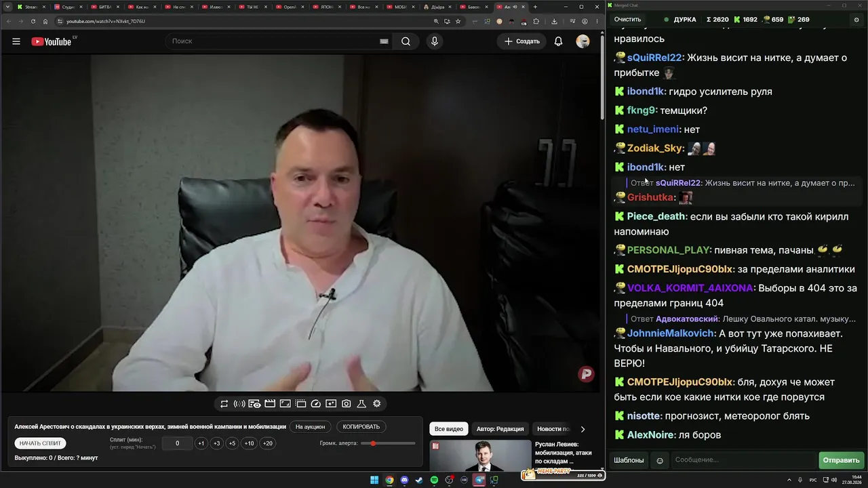Add 5 minutes with the +5 button

point(232,443)
